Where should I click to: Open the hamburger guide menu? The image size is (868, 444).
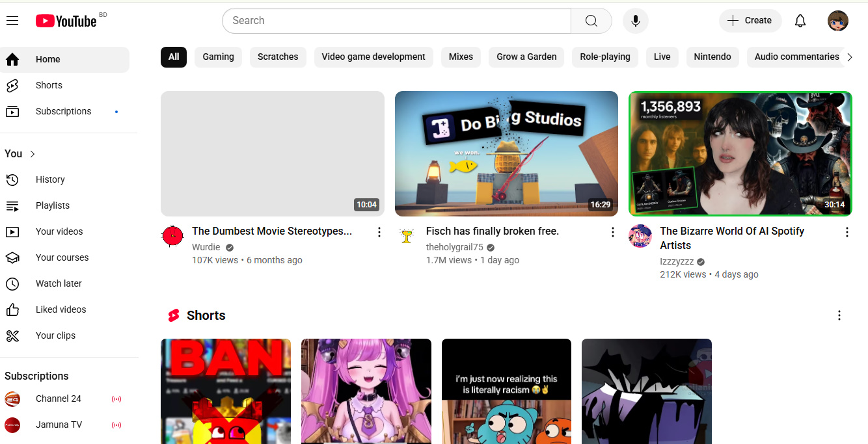point(12,21)
